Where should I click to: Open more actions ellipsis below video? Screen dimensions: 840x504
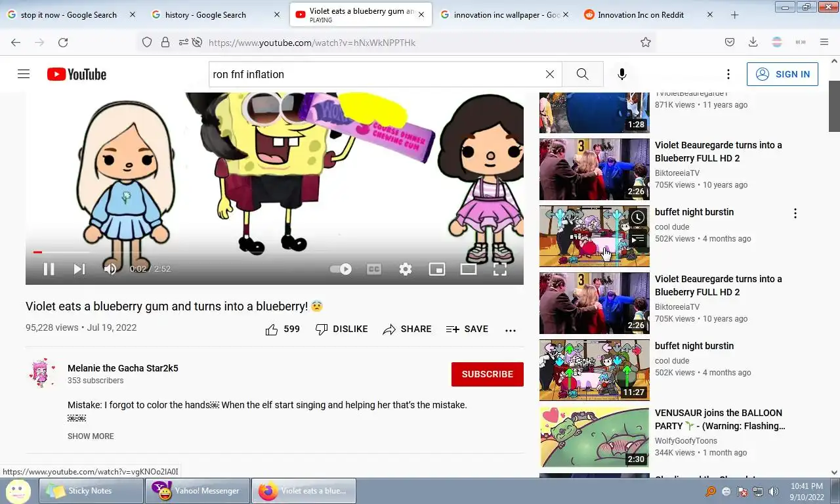click(x=511, y=330)
